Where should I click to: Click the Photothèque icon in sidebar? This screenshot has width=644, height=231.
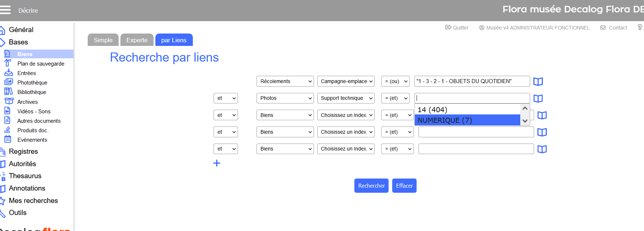(8, 82)
